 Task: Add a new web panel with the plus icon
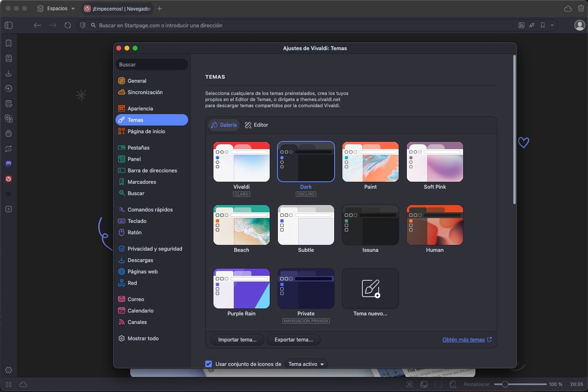tap(8, 209)
